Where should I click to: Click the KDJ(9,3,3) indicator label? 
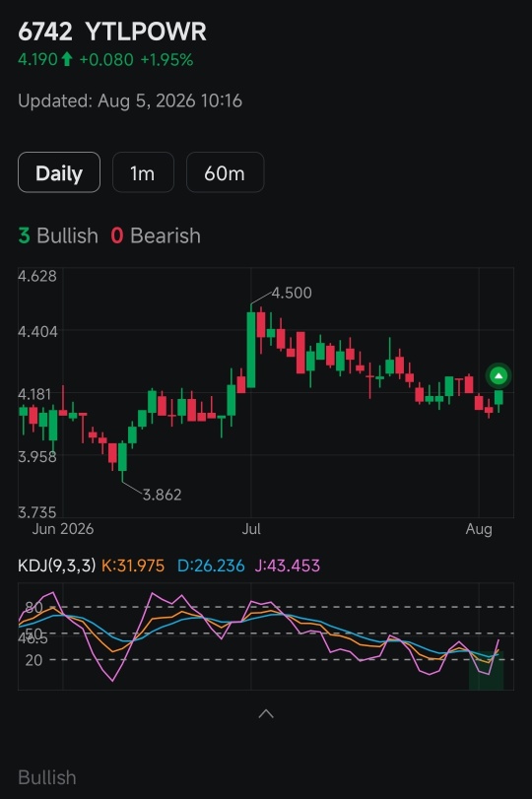point(56,566)
